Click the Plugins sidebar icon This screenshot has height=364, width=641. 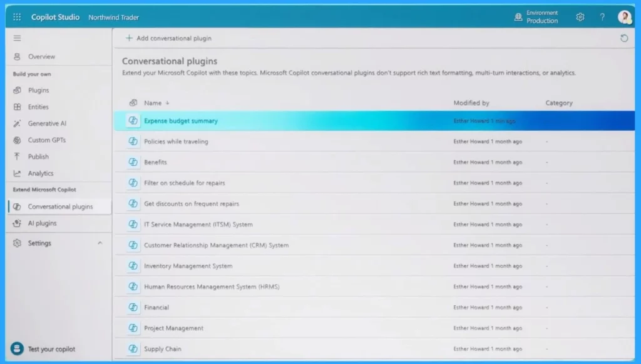click(x=17, y=90)
